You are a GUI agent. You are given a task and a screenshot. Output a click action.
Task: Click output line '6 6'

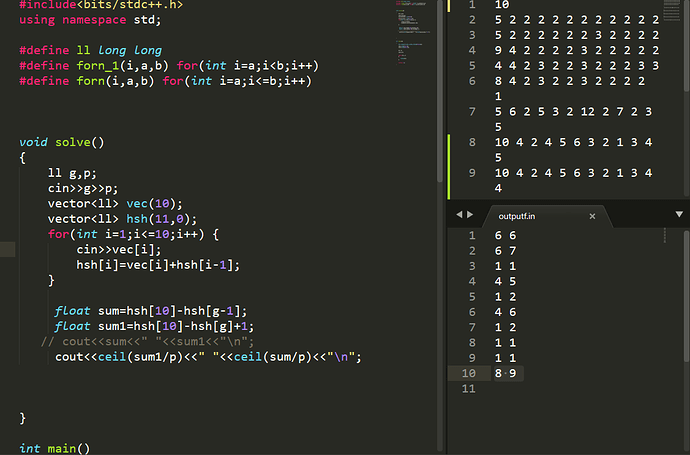pyautogui.click(x=505, y=235)
